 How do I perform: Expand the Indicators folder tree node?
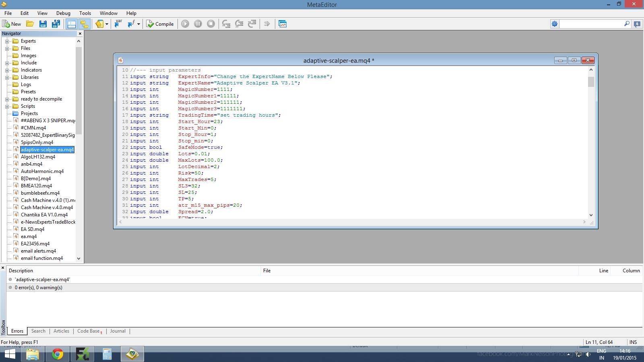click(x=7, y=70)
